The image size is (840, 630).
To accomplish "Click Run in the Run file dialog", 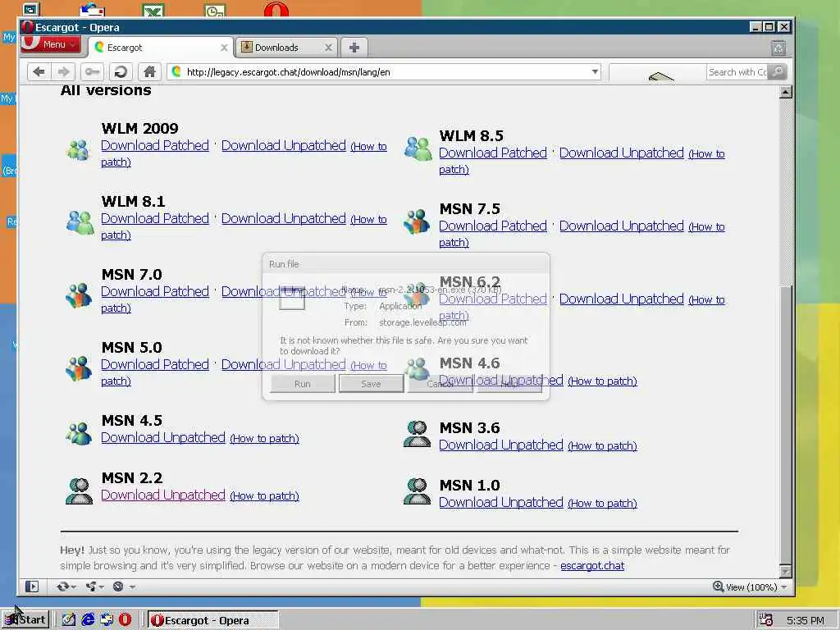I will coord(303,384).
